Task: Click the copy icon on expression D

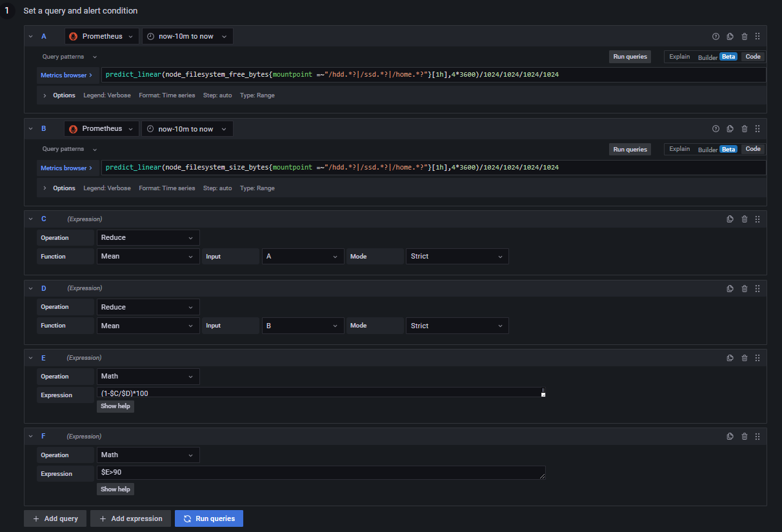Action: pyautogui.click(x=730, y=288)
